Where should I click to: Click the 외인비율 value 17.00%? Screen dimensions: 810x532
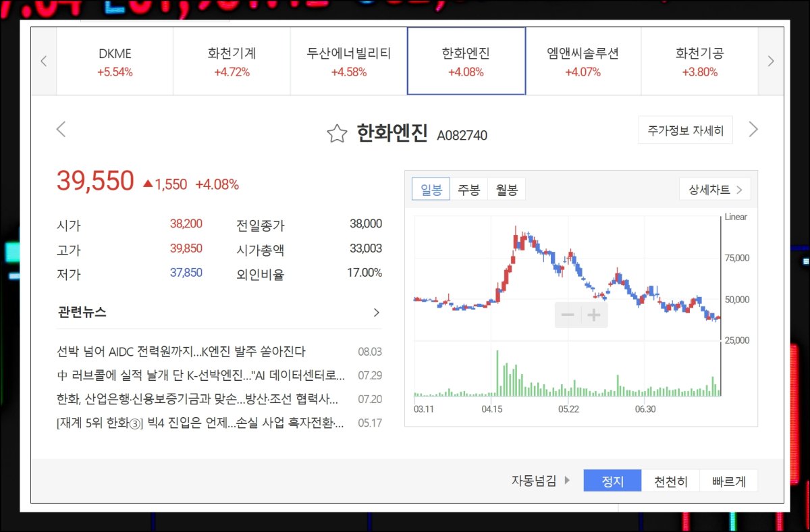[x=364, y=273]
